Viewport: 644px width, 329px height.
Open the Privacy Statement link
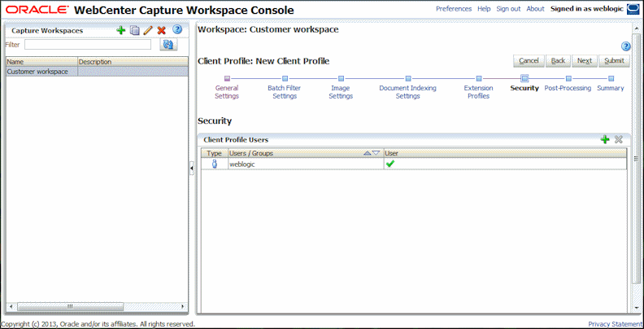click(x=616, y=324)
